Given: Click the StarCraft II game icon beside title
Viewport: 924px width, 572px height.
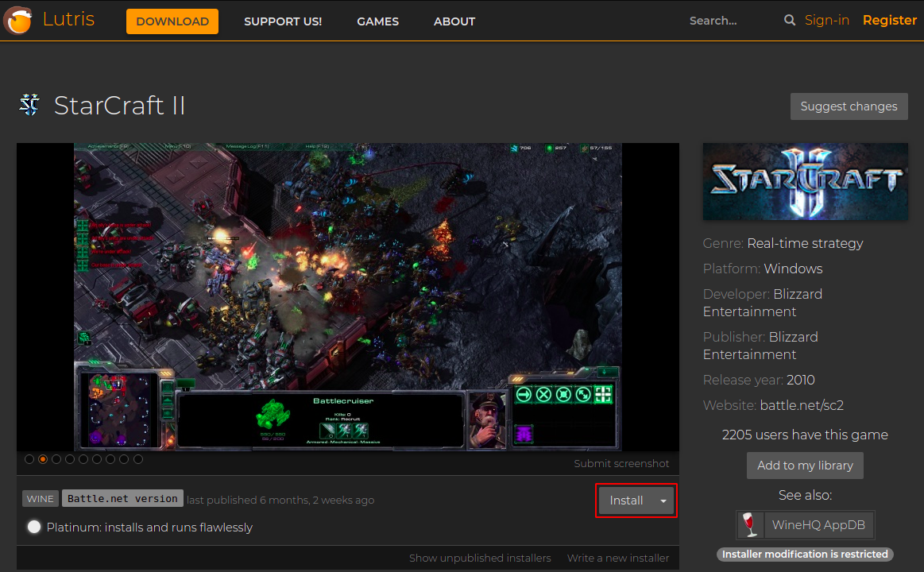Looking at the screenshot, I should (x=29, y=105).
